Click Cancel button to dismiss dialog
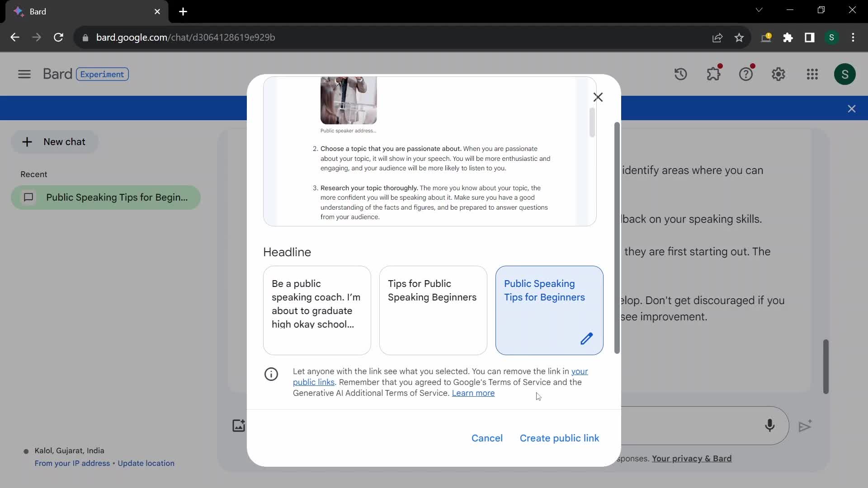This screenshot has width=868, height=488. [487, 438]
